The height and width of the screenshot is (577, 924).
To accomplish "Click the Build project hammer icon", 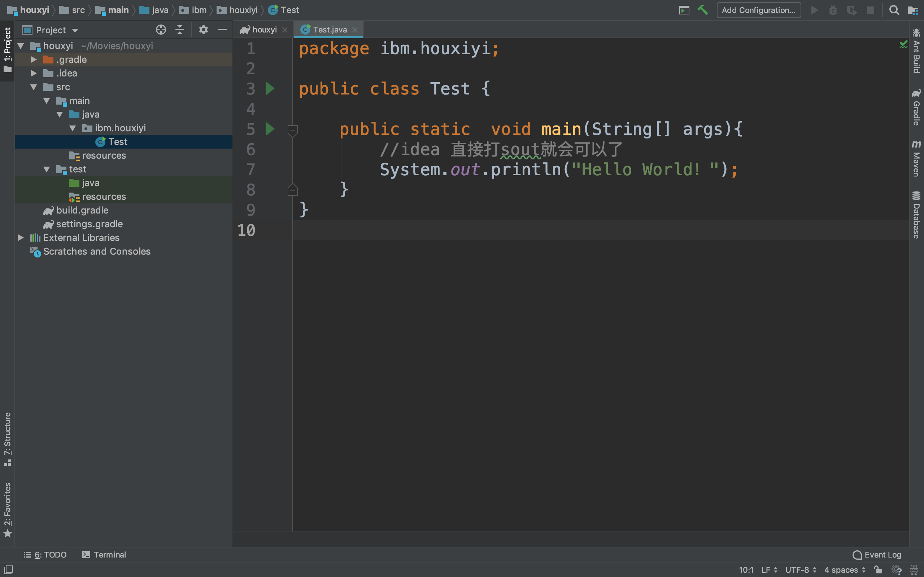I will pyautogui.click(x=702, y=10).
